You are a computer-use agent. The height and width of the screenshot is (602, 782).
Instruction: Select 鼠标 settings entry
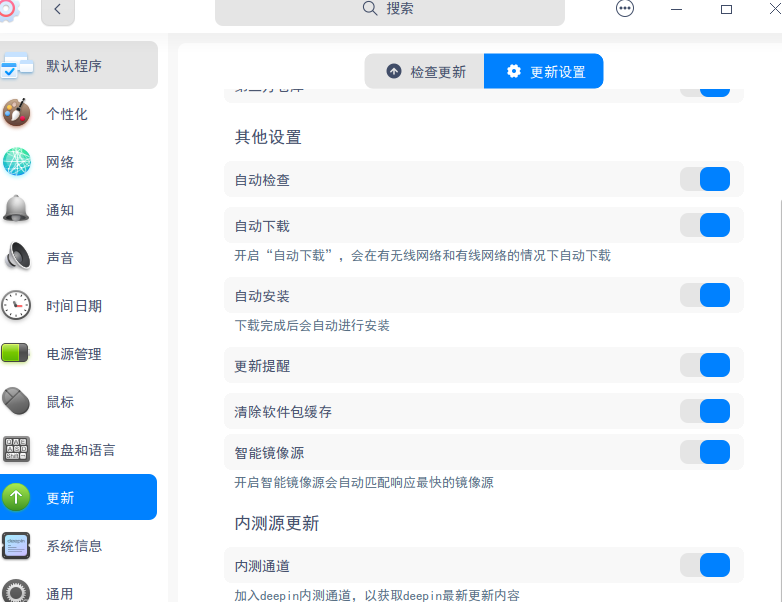coord(79,401)
